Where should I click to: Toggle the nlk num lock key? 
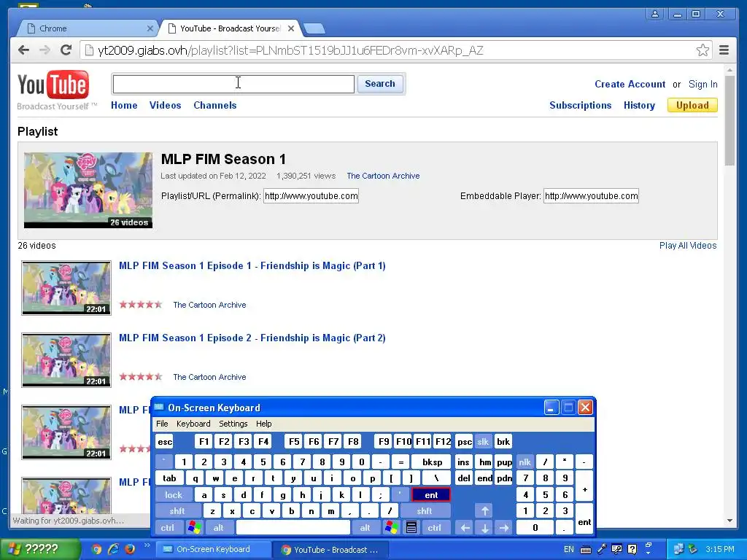[x=525, y=462]
